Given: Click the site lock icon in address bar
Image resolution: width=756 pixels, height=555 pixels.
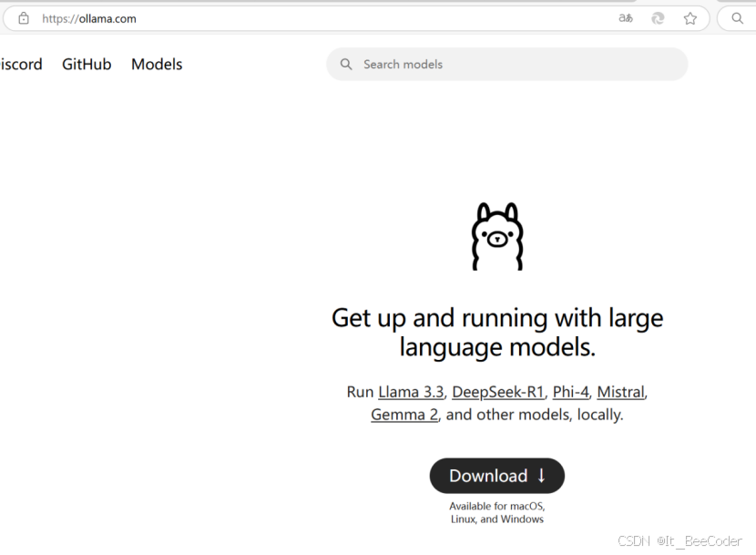Looking at the screenshot, I should pyautogui.click(x=24, y=19).
